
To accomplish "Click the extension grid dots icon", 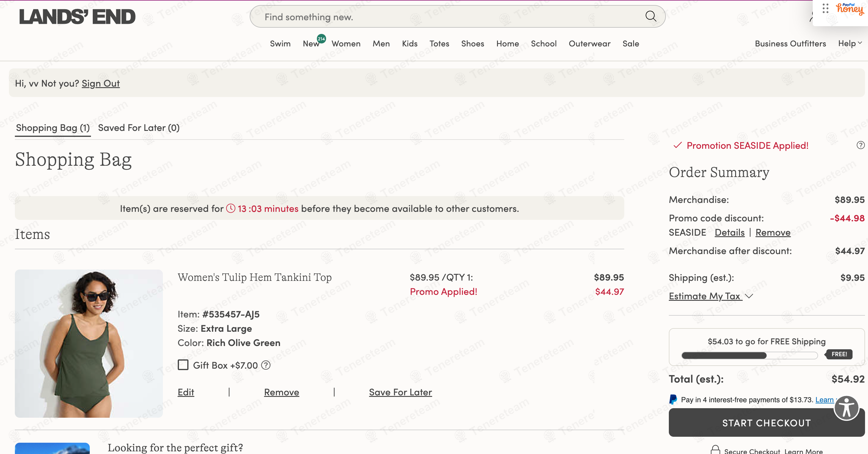I will (x=825, y=8).
